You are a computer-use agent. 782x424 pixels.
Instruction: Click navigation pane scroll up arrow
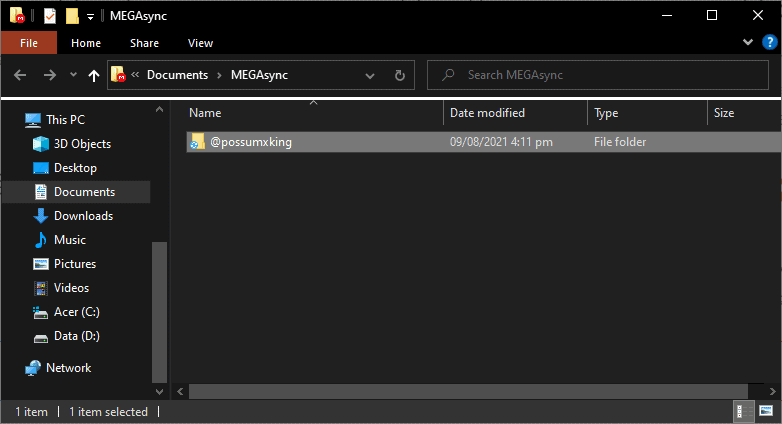pyautogui.click(x=159, y=109)
